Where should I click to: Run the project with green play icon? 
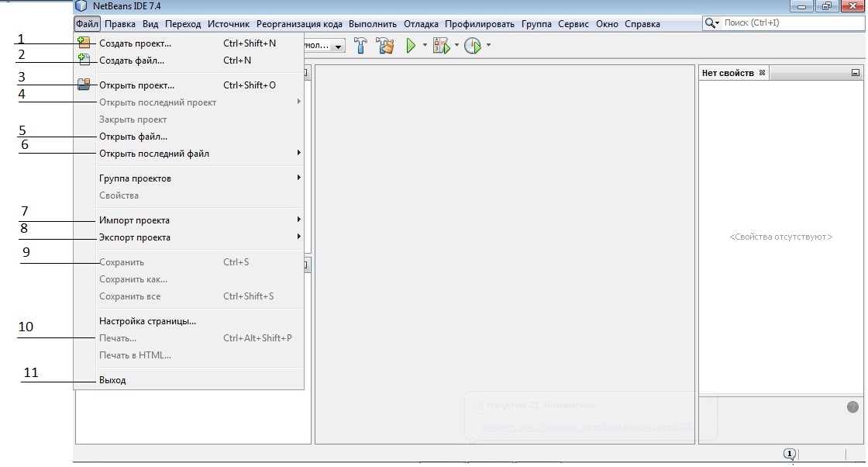[411, 46]
